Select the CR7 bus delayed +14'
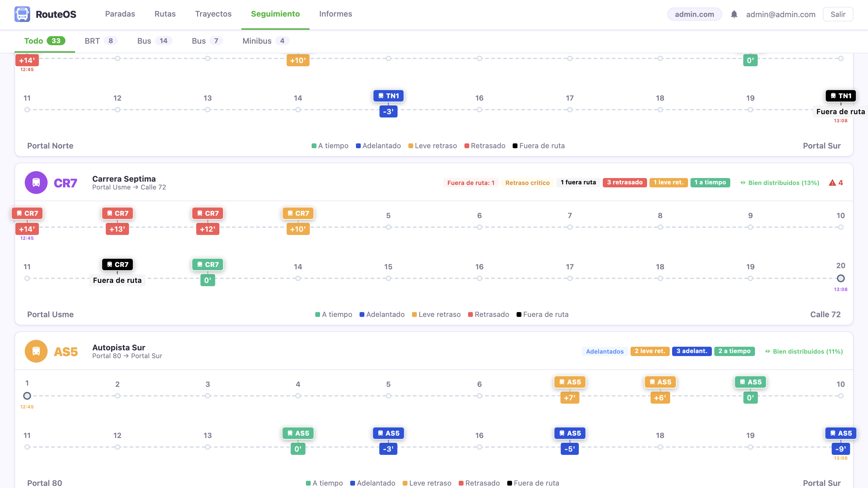 tap(27, 213)
